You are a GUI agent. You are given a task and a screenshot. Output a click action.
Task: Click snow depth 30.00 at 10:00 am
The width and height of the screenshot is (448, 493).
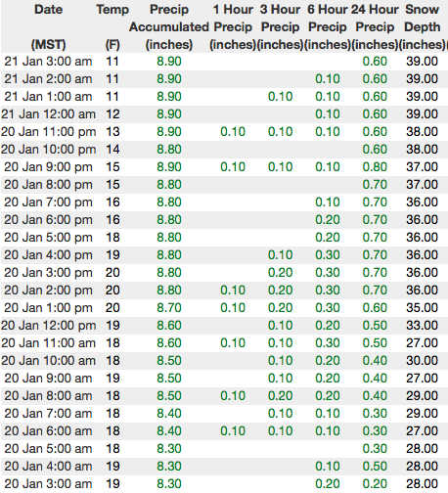point(422,361)
